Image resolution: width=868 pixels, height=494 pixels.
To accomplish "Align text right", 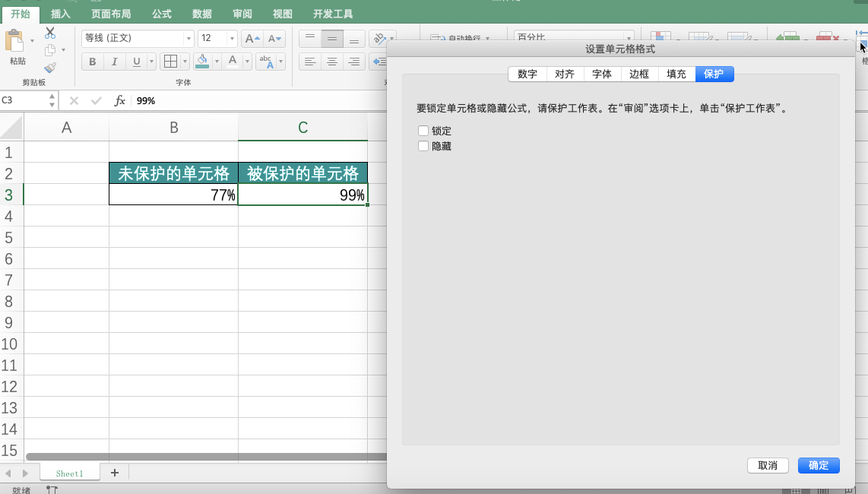I will click(x=354, y=62).
